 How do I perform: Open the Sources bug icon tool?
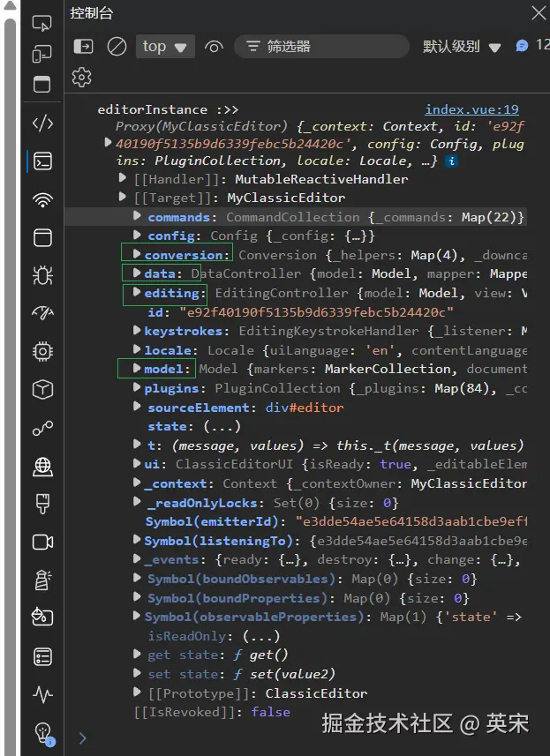[x=42, y=275]
